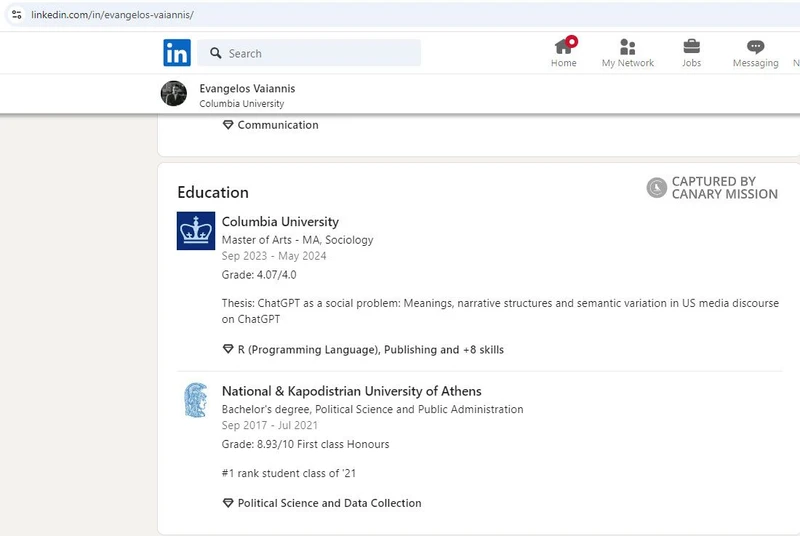Click 'Columbia University' subtitle under profile name

click(x=241, y=104)
